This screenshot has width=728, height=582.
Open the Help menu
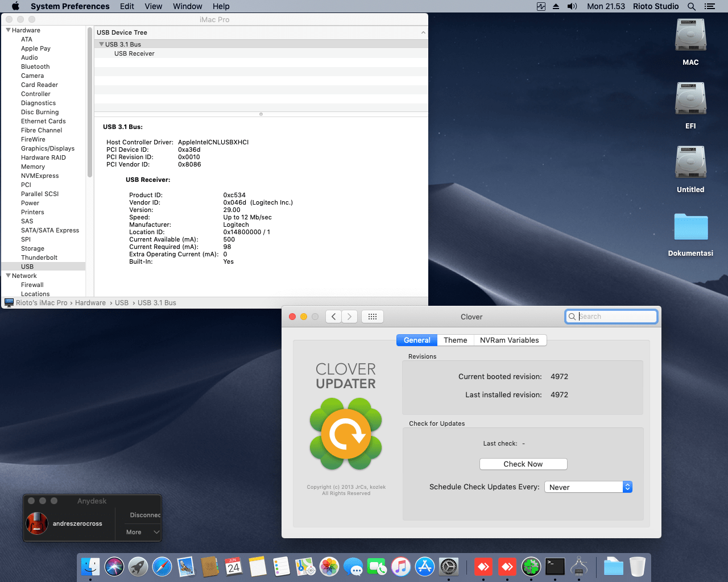point(221,6)
